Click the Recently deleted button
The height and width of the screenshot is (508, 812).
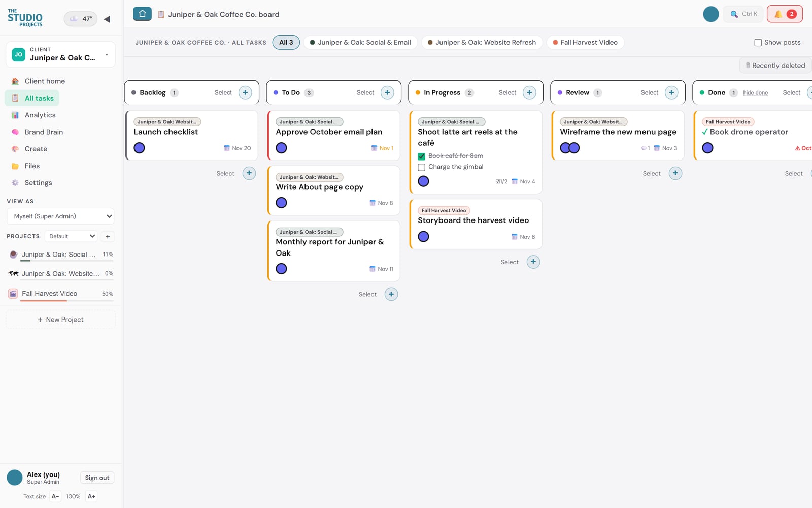tap(775, 66)
